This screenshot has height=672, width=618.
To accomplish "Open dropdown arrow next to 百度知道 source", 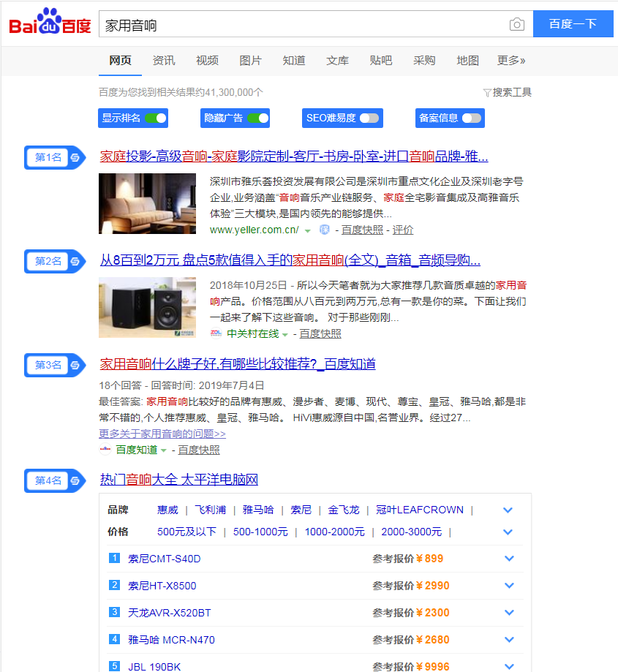I will pyautogui.click(x=163, y=450).
